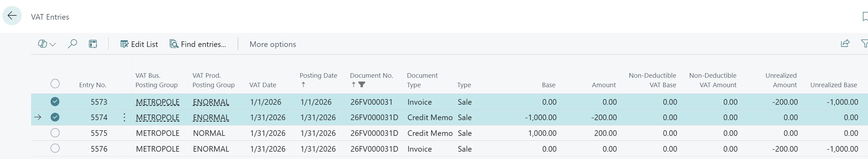Image resolution: width=868 pixels, height=159 pixels.
Task: Click the Document No. 26FV000031 cell
Action: [372, 102]
